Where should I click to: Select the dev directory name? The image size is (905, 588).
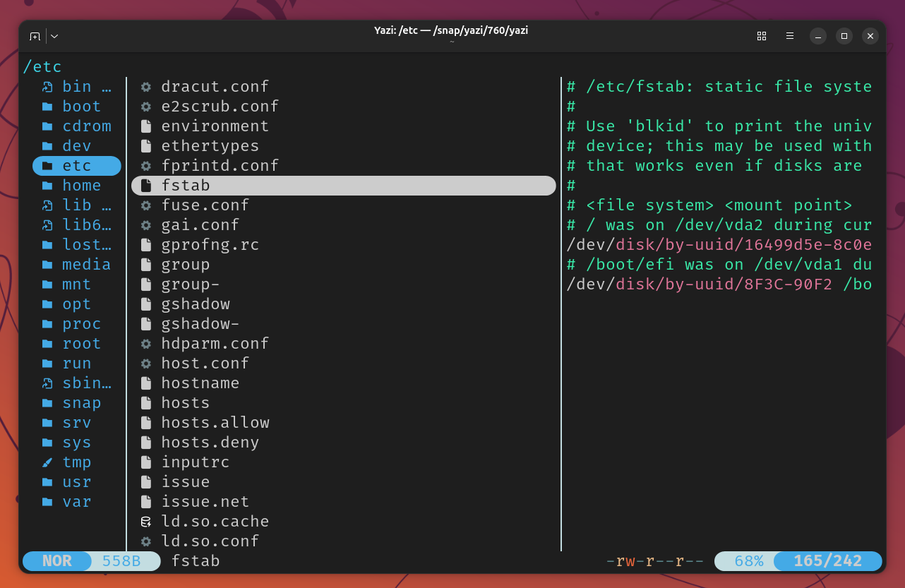tap(77, 146)
